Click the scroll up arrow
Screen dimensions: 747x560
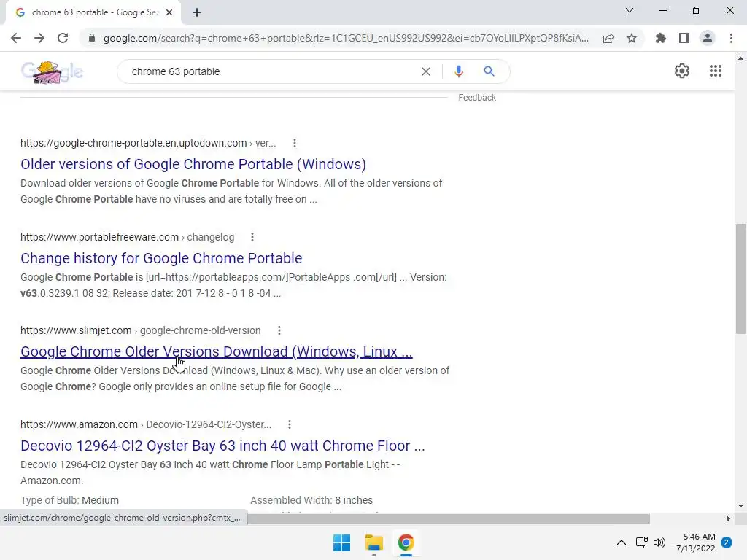(740, 58)
